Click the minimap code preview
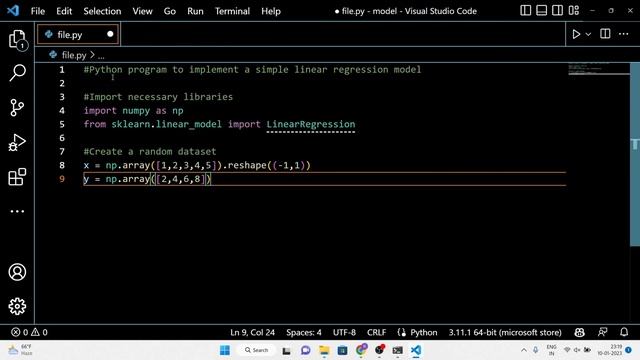The height and width of the screenshot is (360, 640). [x=598, y=69]
